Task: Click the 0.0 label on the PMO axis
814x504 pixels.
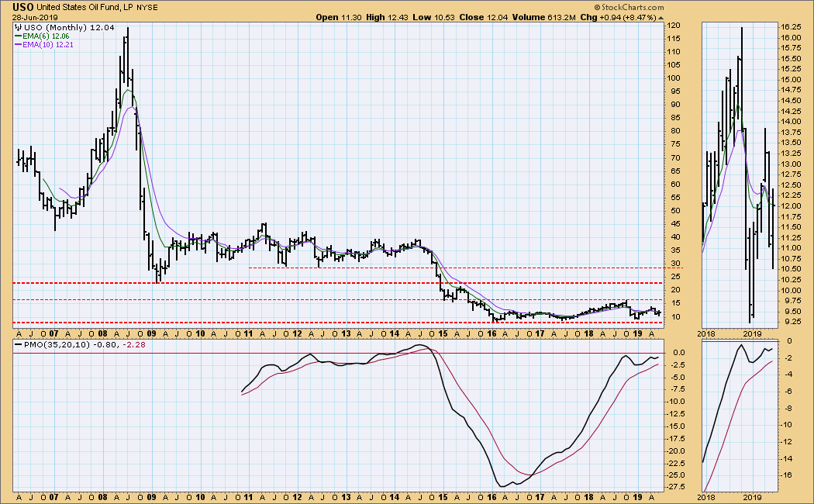Action: (x=680, y=353)
